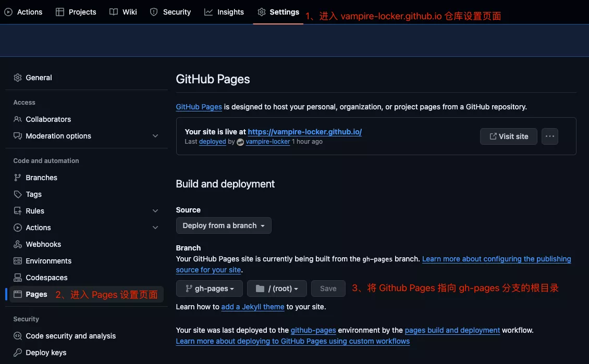Open Codespaces settings
Screen dimensions: 589x364
(87, 278)
